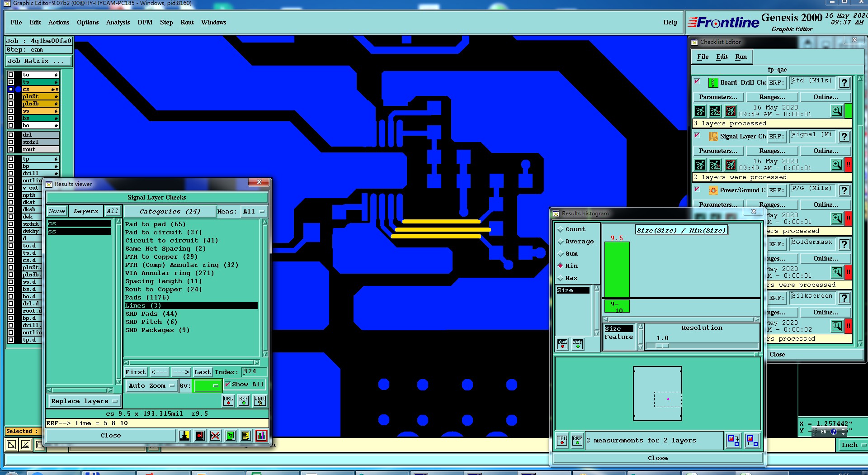
Task: Click the First button in Results viewer
Action: coord(136,372)
